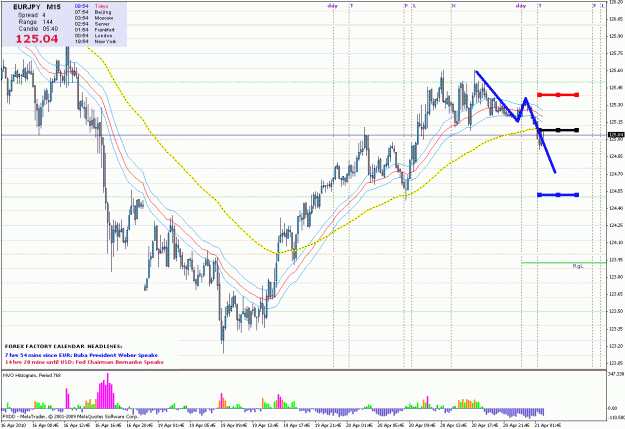Image resolution: width=625 pixels, height=429 pixels.
Task: Click the '16 Apr 16:45' time axis label
Action: [108, 425]
